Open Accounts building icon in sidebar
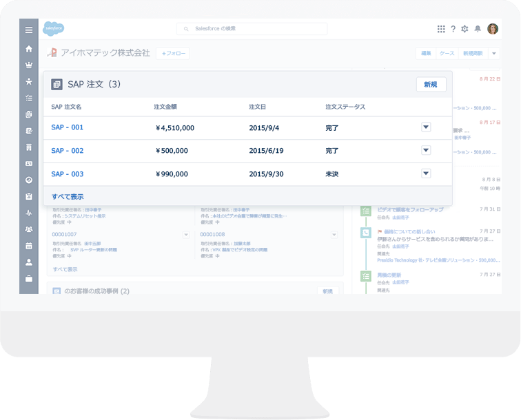The width and height of the screenshot is (521, 420). (29, 147)
